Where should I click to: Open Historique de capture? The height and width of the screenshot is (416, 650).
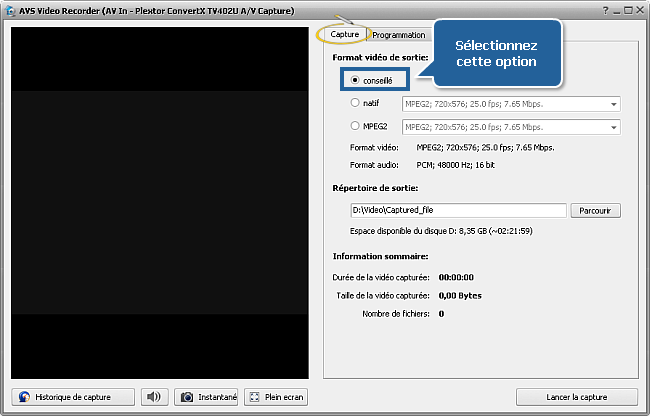(x=73, y=397)
